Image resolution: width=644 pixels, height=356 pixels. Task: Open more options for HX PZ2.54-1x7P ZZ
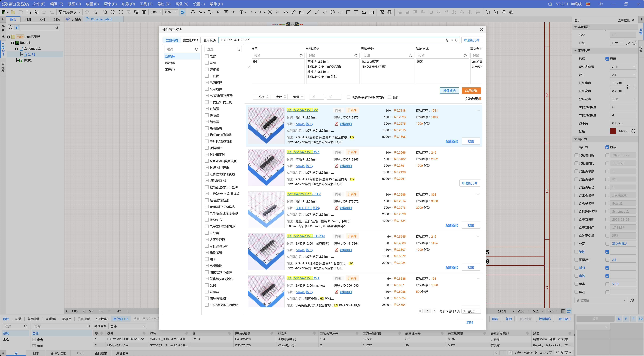[477, 110]
